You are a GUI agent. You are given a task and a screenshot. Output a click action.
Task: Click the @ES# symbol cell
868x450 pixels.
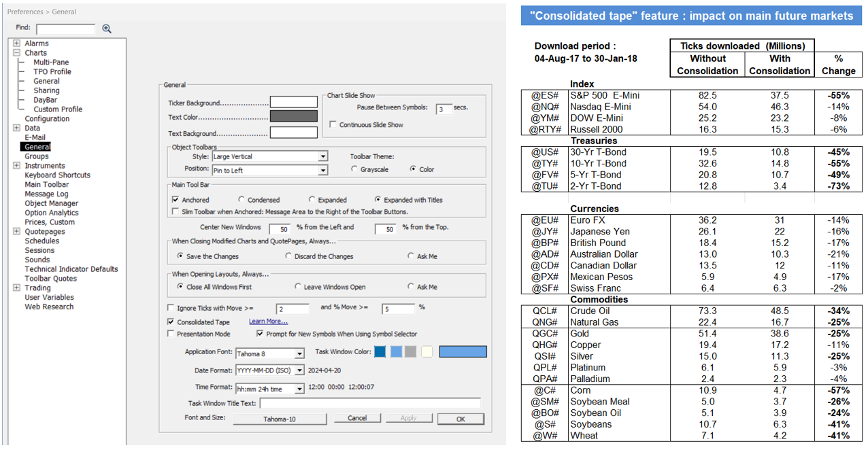coord(544,95)
